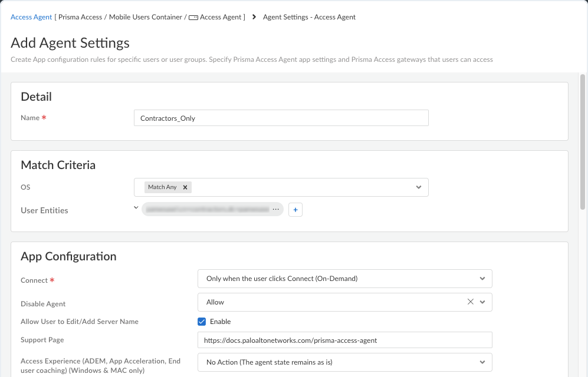Click the page vertical scrollbar
The width and height of the screenshot is (588, 377).
[x=582, y=143]
